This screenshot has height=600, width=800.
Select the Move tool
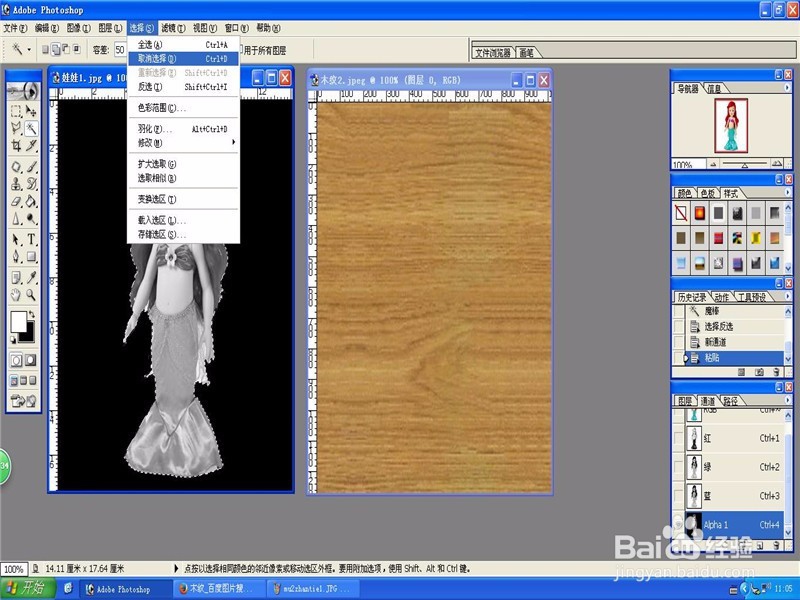point(31,111)
